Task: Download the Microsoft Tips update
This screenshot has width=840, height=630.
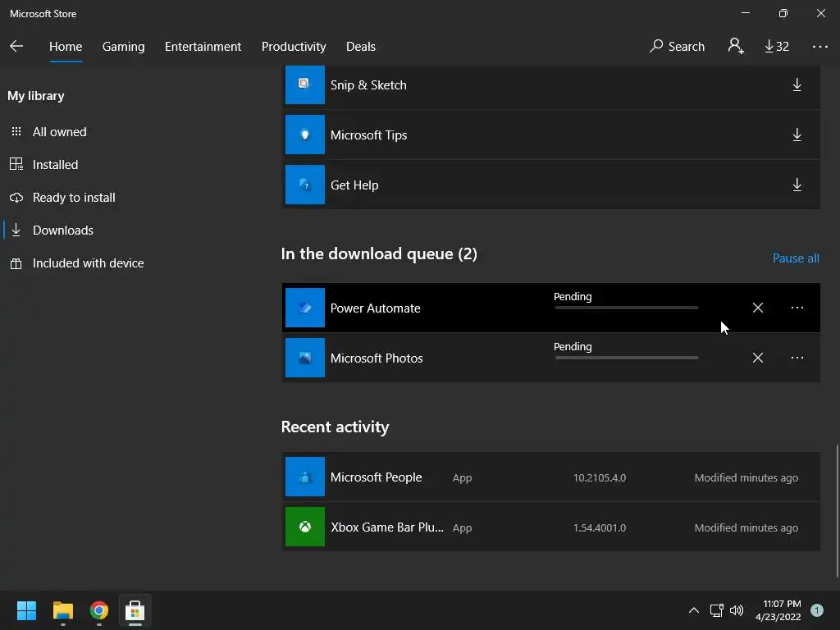Action: coord(797,135)
